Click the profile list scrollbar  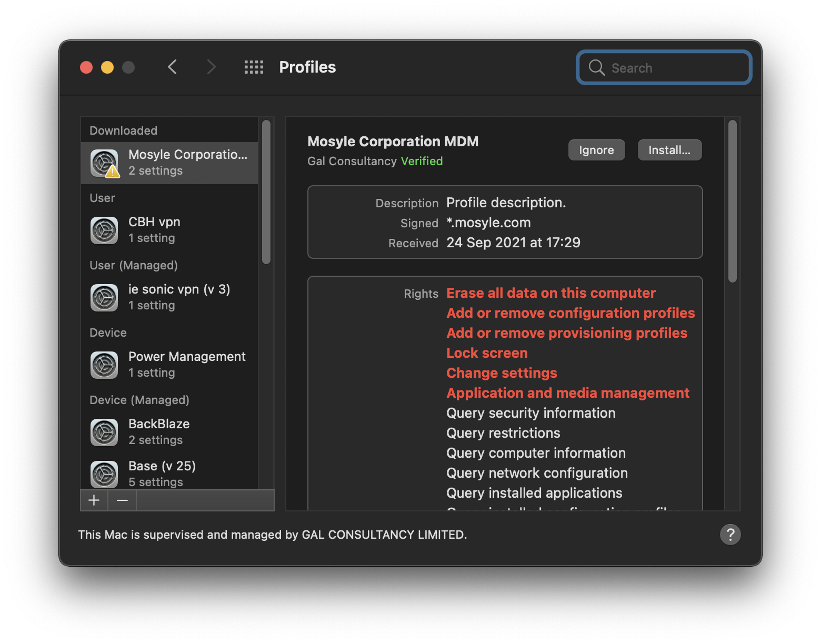(x=266, y=192)
